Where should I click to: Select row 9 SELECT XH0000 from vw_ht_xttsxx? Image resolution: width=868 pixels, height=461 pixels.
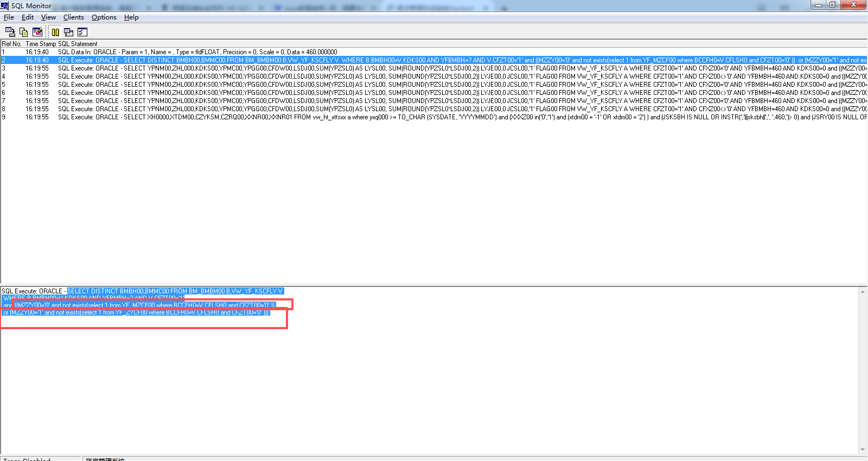[x=434, y=117]
